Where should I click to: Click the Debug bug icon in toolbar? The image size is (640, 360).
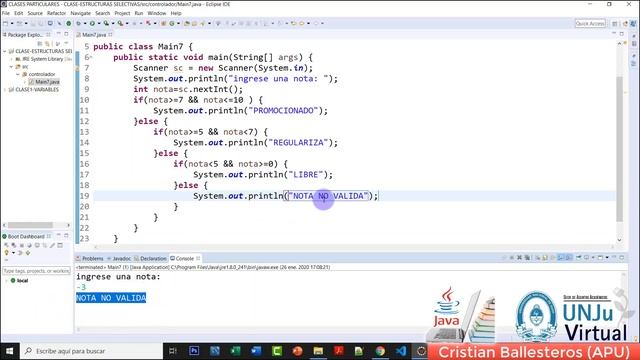tap(78, 23)
